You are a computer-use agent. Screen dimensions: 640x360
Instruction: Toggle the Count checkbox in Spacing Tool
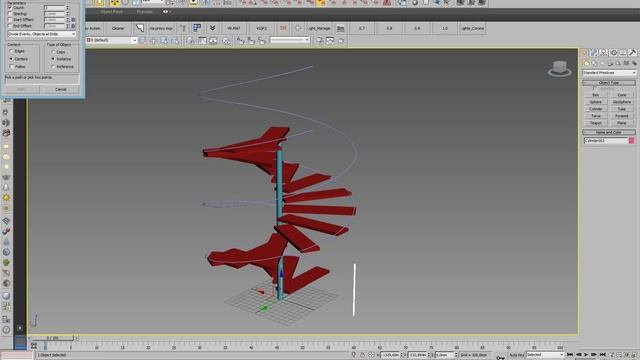(10, 7)
